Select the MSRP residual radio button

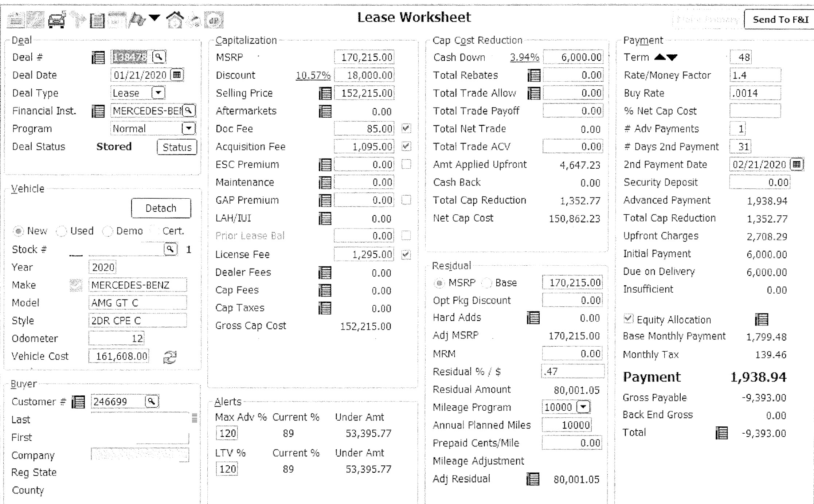(439, 283)
